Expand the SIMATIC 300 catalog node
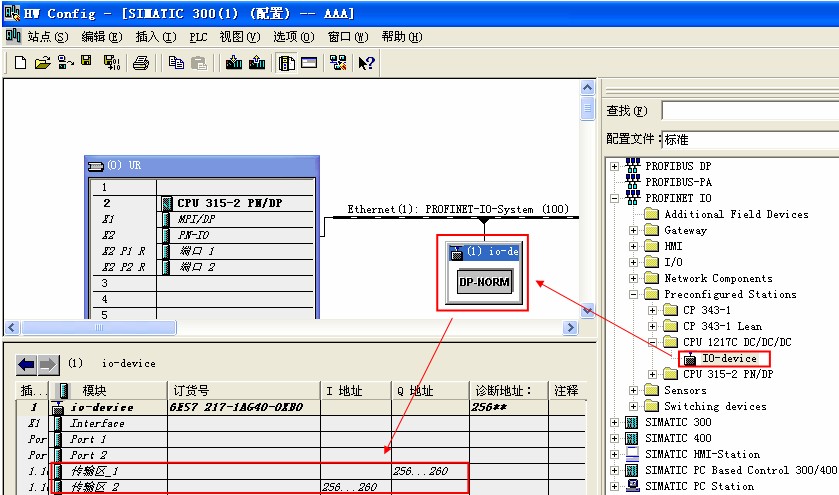839x495 pixels. pos(614,423)
